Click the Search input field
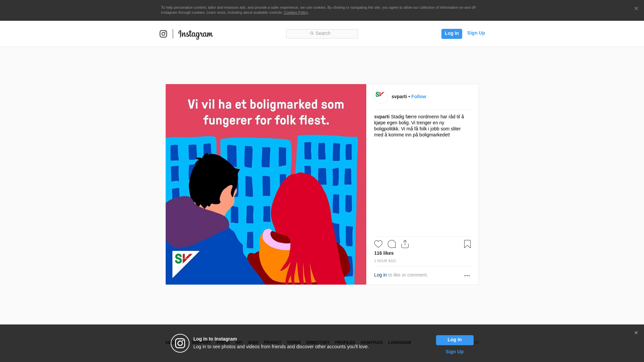This screenshot has width=644, height=362. (322, 34)
